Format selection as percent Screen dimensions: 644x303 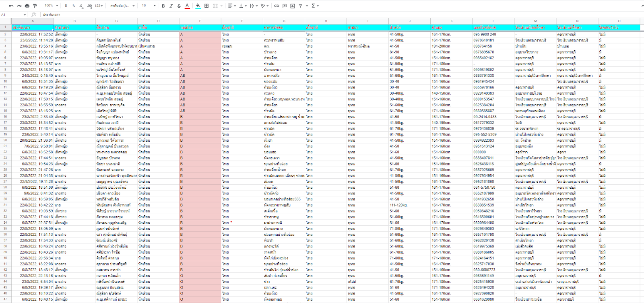click(74, 6)
